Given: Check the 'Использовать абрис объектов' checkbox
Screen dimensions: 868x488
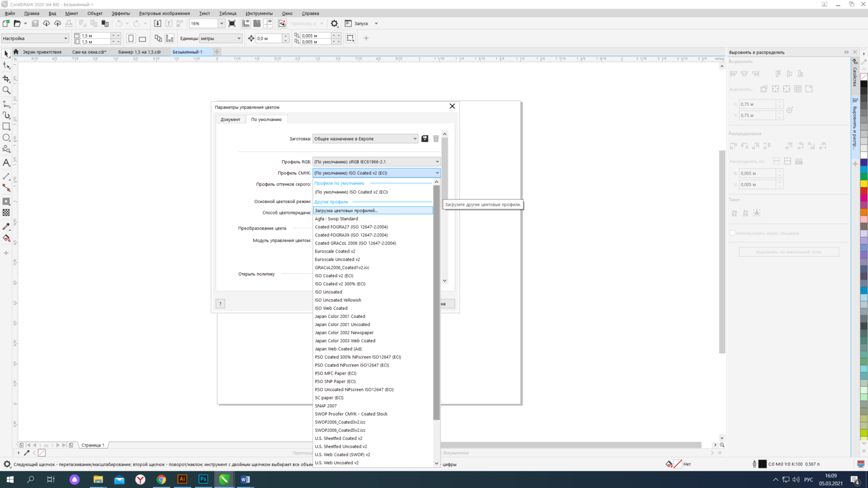Looking at the screenshot, I should click(x=733, y=233).
